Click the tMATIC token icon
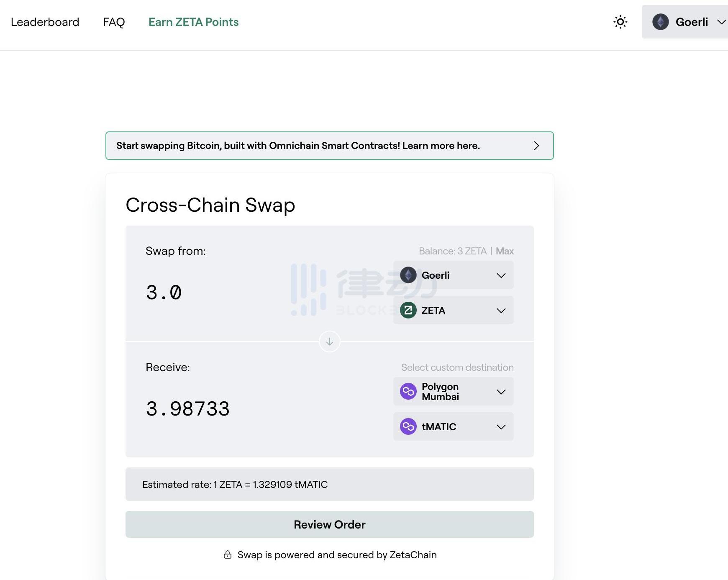 (408, 427)
